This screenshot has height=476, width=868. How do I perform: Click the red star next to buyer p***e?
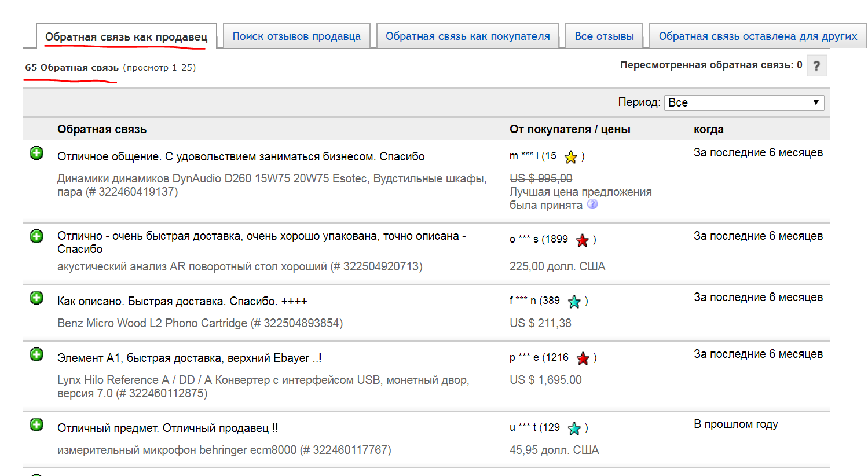coord(583,358)
